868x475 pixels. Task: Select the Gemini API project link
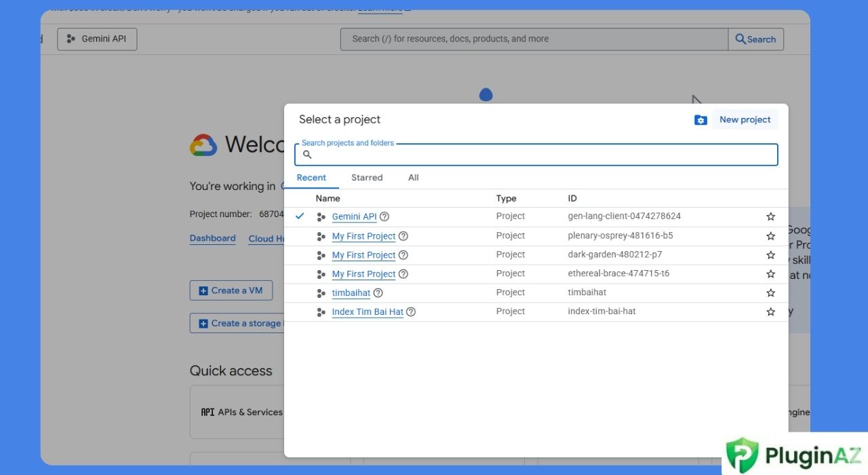(353, 216)
